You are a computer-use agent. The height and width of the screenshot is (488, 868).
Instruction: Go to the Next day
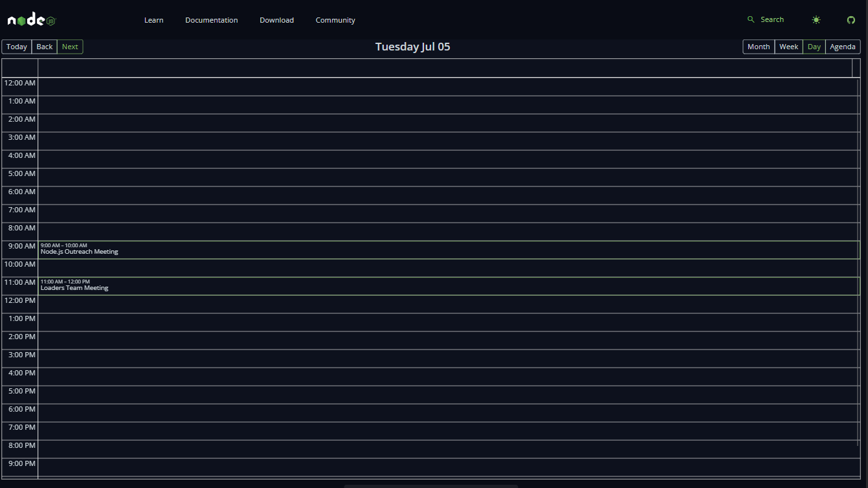(x=70, y=47)
